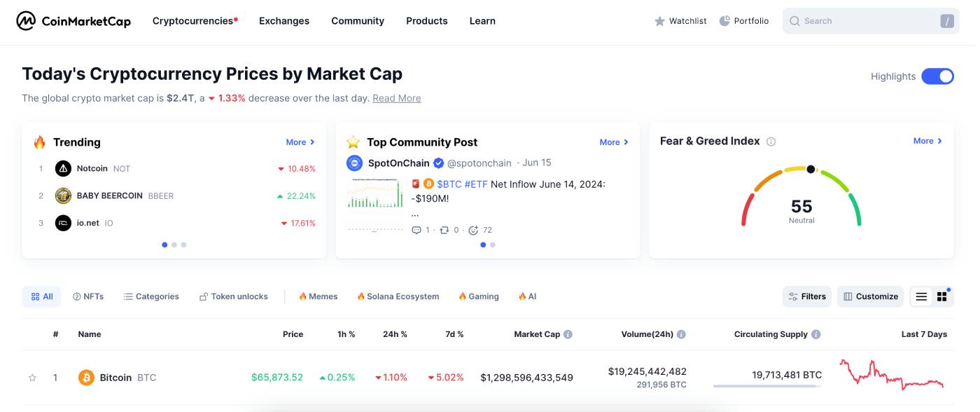This screenshot has height=412, width=980.
Task: Click the BABY BEERCOIN coin icon
Action: [x=64, y=195]
